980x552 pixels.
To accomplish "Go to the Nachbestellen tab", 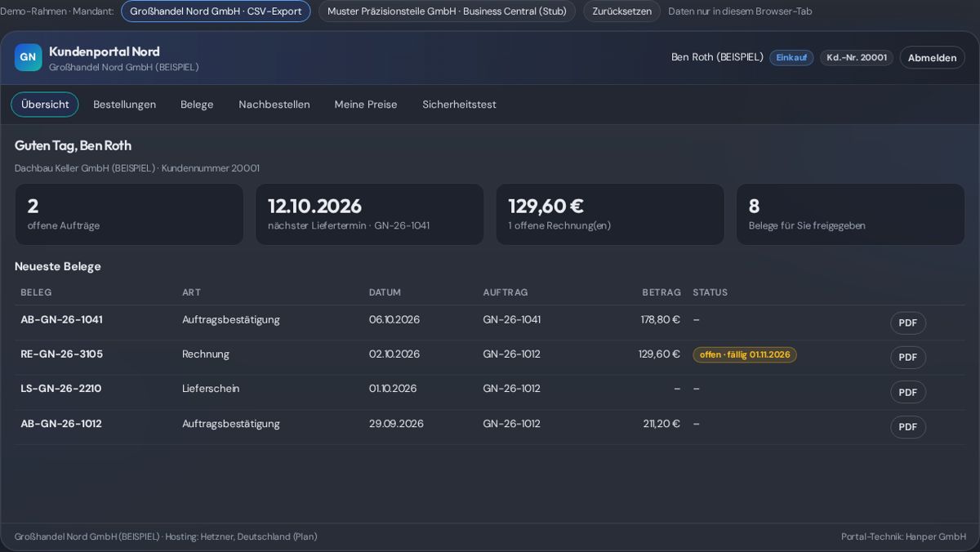I will (274, 105).
